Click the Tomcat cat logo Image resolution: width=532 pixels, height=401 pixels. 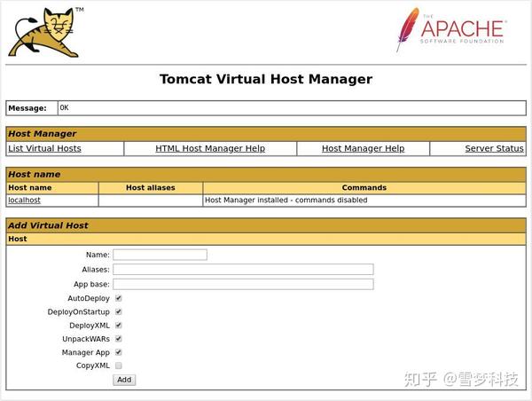coord(46,32)
